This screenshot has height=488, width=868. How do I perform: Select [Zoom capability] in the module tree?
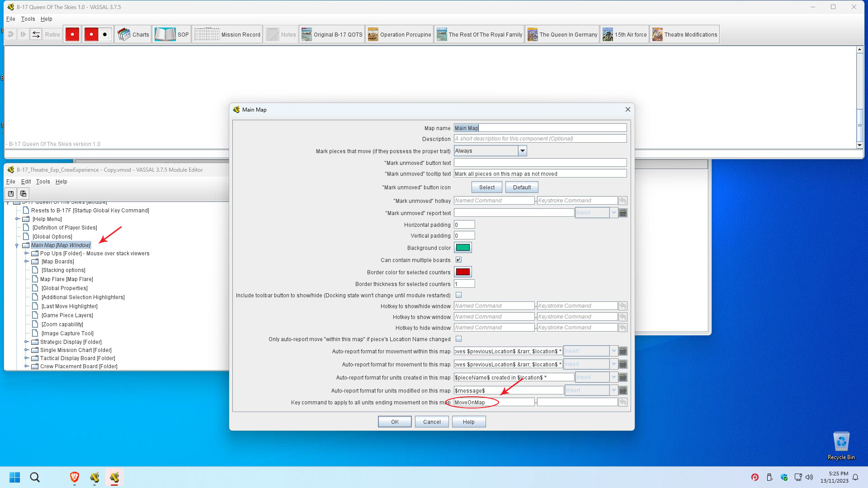point(62,324)
